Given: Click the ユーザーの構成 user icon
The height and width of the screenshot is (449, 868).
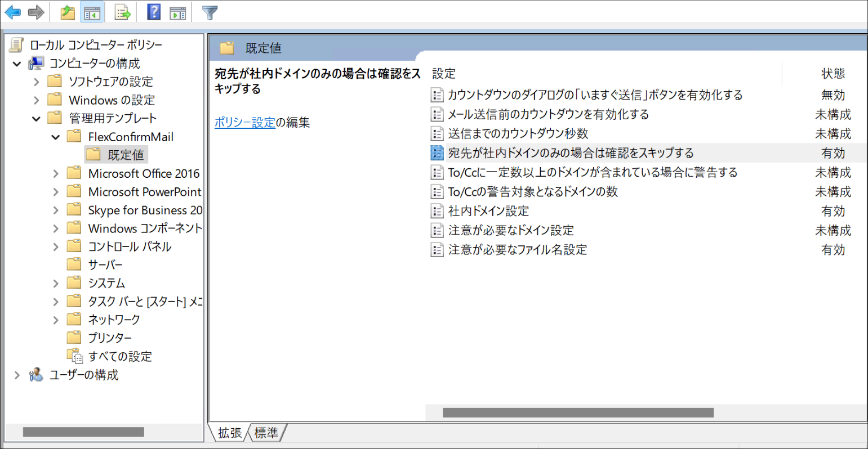Looking at the screenshot, I should click(x=36, y=374).
